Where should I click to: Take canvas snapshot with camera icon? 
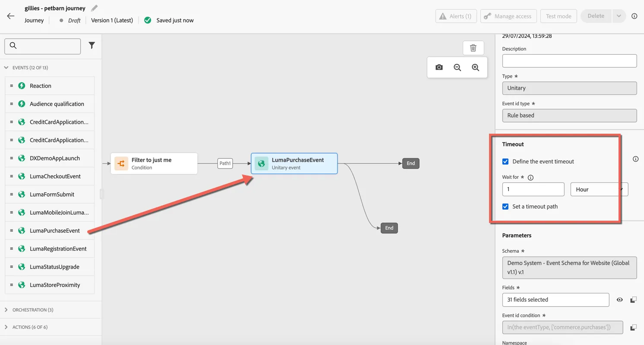(439, 67)
